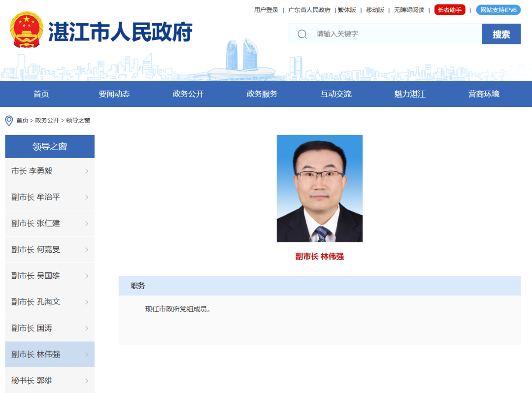Open the 政务公开 navigation tab
The width and height of the screenshot is (532, 393).
[x=188, y=94]
